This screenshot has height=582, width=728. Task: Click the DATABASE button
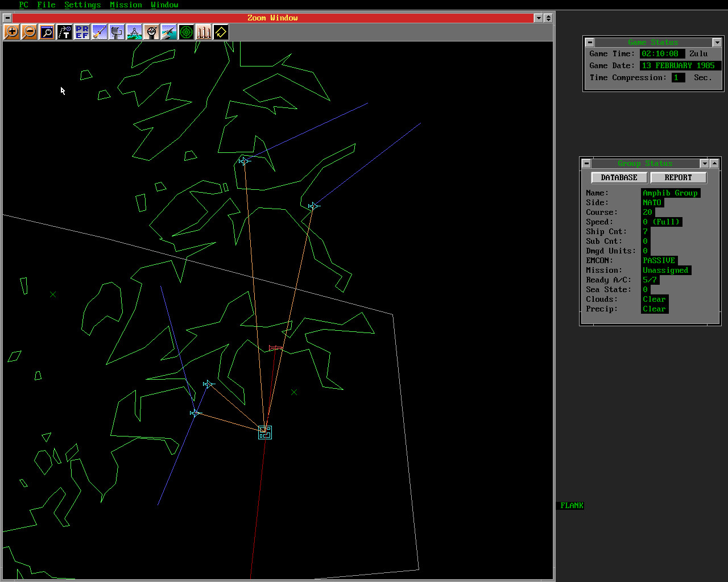(x=619, y=178)
